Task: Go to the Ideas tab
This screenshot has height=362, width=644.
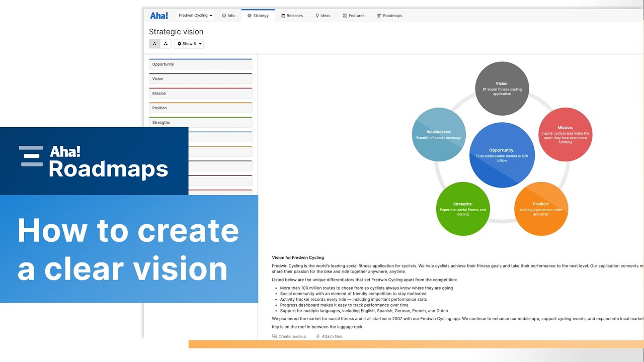Action: click(x=323, y=16)
